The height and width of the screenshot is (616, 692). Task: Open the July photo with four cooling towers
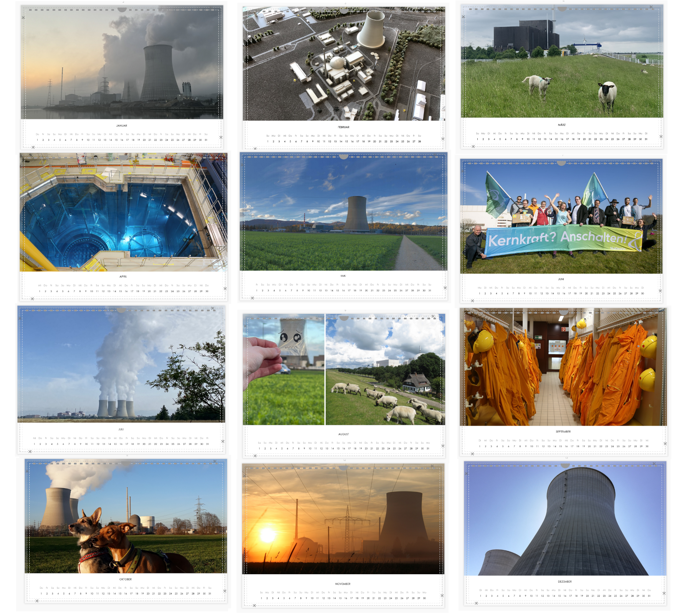pos(121,365)
